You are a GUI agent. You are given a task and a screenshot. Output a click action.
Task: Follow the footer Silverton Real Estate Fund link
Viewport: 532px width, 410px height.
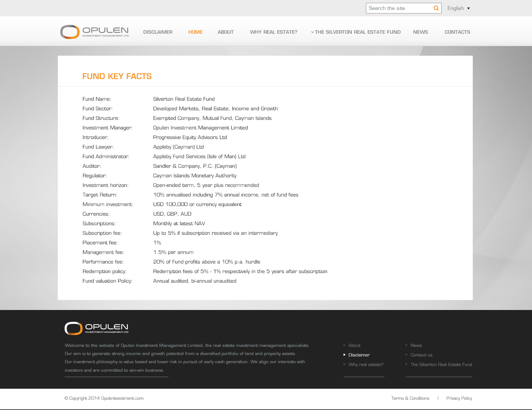441,365
